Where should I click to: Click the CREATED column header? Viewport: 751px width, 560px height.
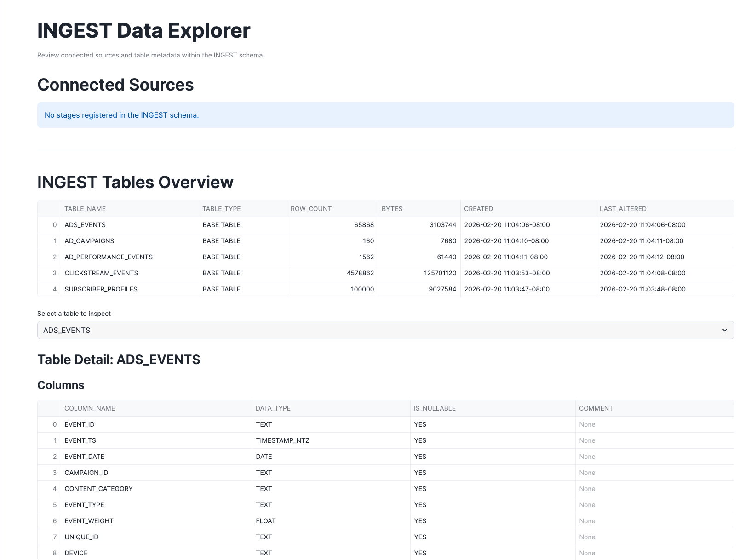[x=478, y=208]
